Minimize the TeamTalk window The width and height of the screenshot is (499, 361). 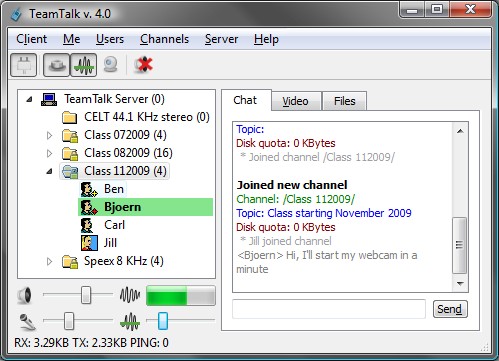coord(412,10)
